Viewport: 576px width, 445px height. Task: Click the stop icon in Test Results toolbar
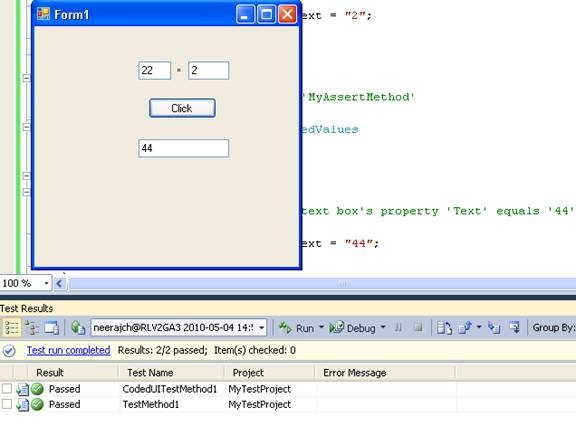418,327
